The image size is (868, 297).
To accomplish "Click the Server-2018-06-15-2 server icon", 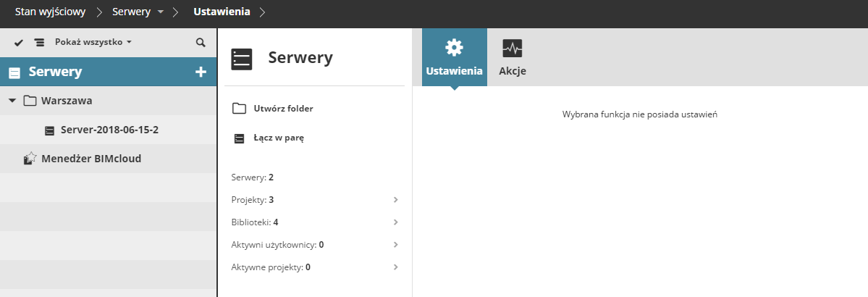I will pos(49,130).
